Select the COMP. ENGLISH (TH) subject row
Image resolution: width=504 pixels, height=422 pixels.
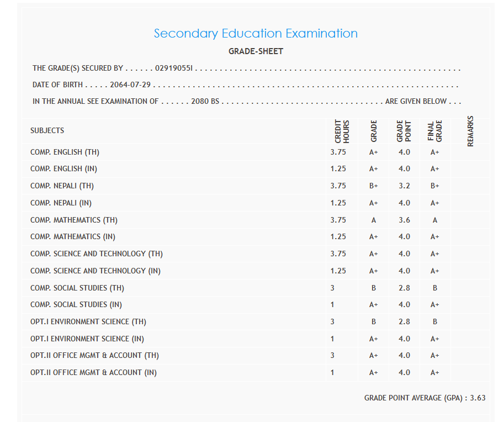[x=65, y=152]
